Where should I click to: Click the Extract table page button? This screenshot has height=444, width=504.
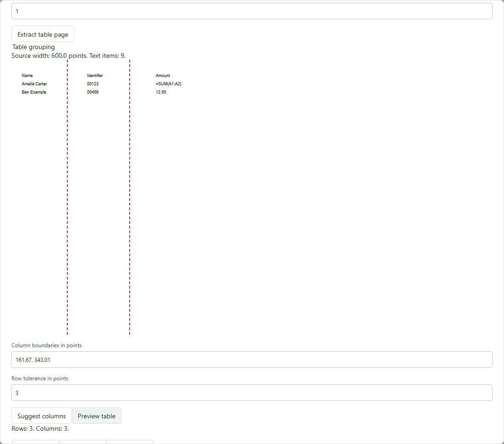point(43,34)
